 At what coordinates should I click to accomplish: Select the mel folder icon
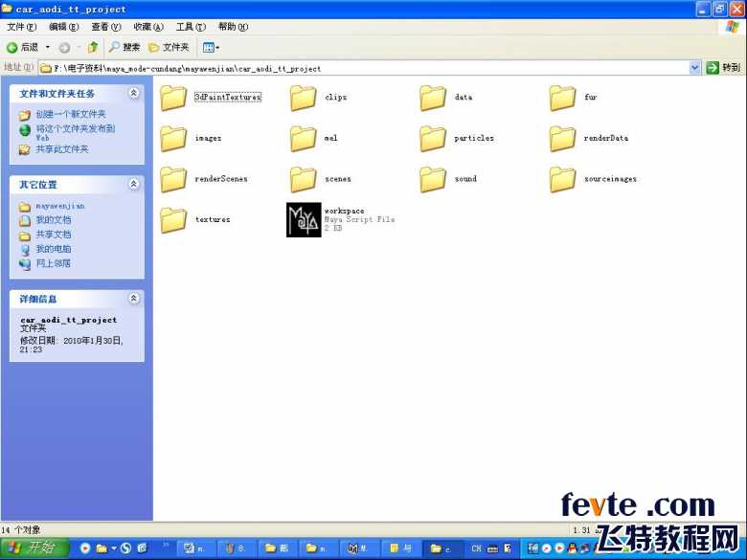[303, 139]
